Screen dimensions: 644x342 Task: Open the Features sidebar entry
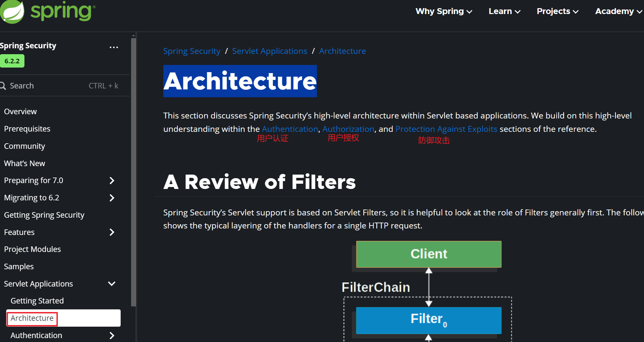pyautogui.click(x=19, y=232)
